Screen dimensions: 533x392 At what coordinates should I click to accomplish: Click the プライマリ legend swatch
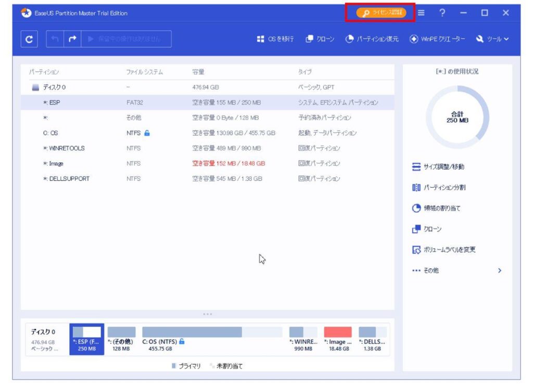coord(174,366)
